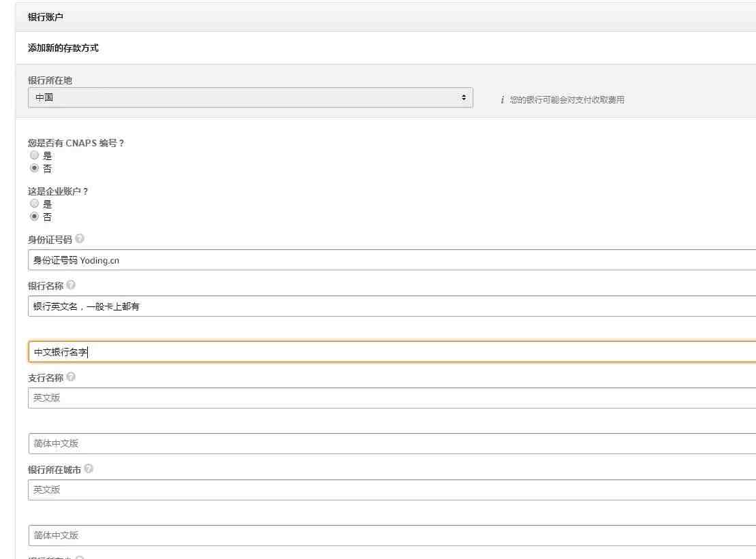Click the 这是企业账户 question label
Viewport: 756px width, 559px height.
coord(58,191)
